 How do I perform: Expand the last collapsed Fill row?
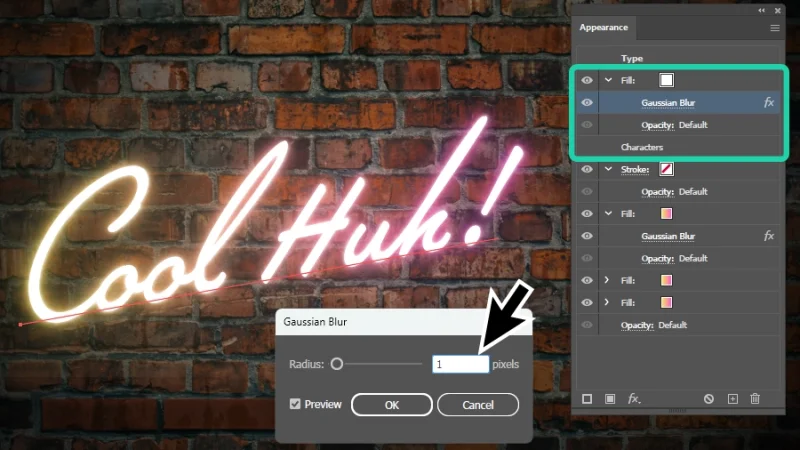pyautogui.click(x=608, y=302)
